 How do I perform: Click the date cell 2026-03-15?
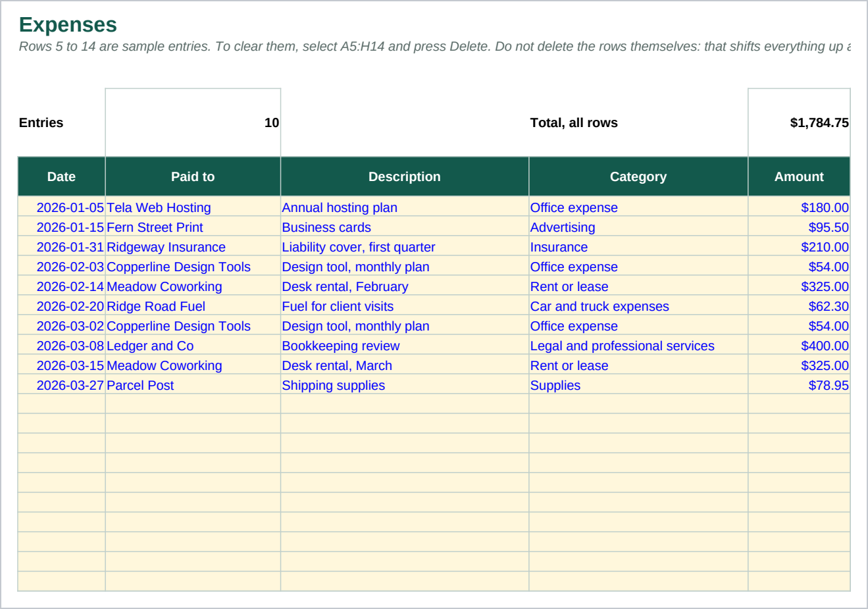[x=61, y=365]
